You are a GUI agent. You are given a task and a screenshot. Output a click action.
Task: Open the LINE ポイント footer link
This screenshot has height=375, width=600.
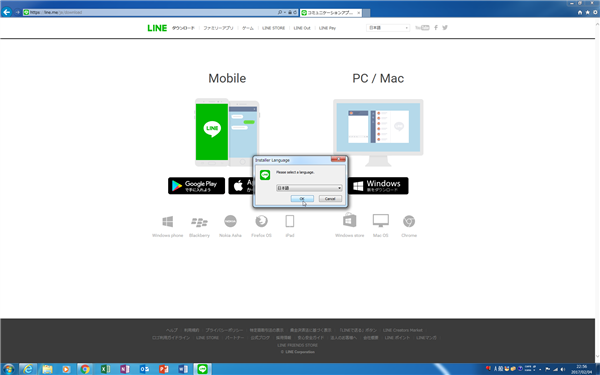(x=397, y=338)
